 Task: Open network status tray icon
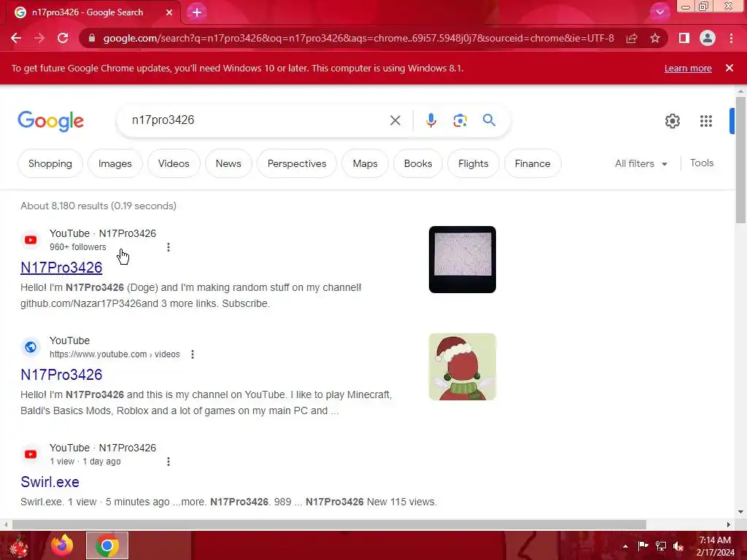point(661,546)
